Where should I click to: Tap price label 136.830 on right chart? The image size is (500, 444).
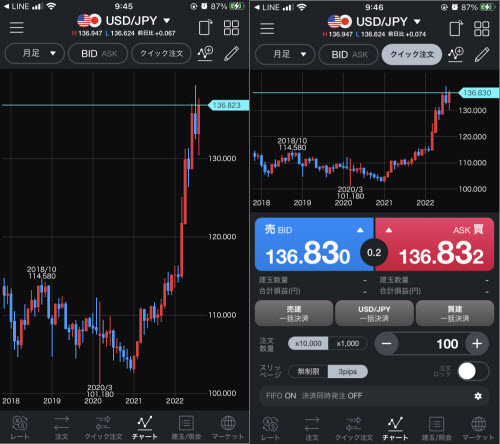coord(479,93)
